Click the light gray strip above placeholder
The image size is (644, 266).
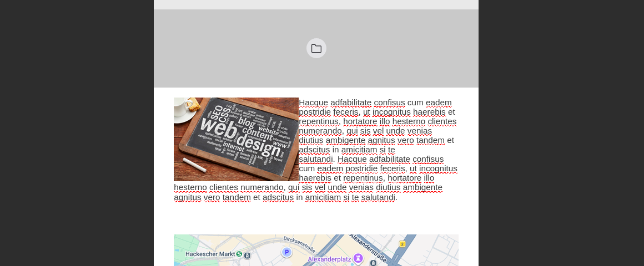[316, 4]
